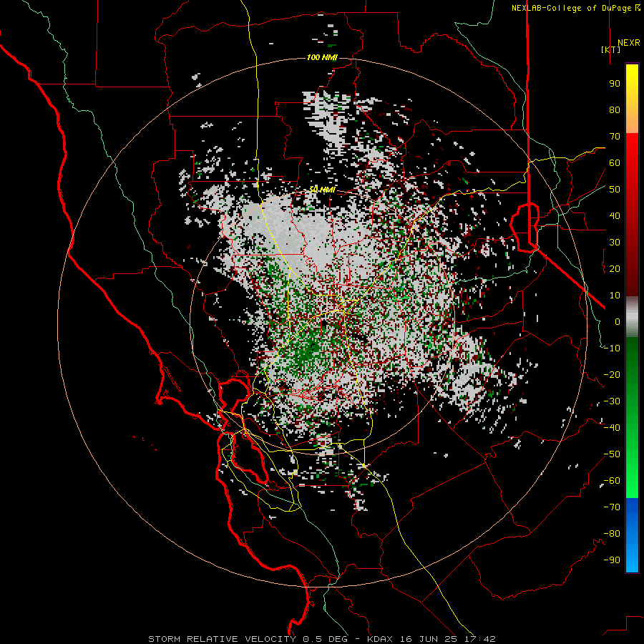Click the KDAX station identifier
The width and height of the screenshot is (644, 644).
[x=380, y=639]
